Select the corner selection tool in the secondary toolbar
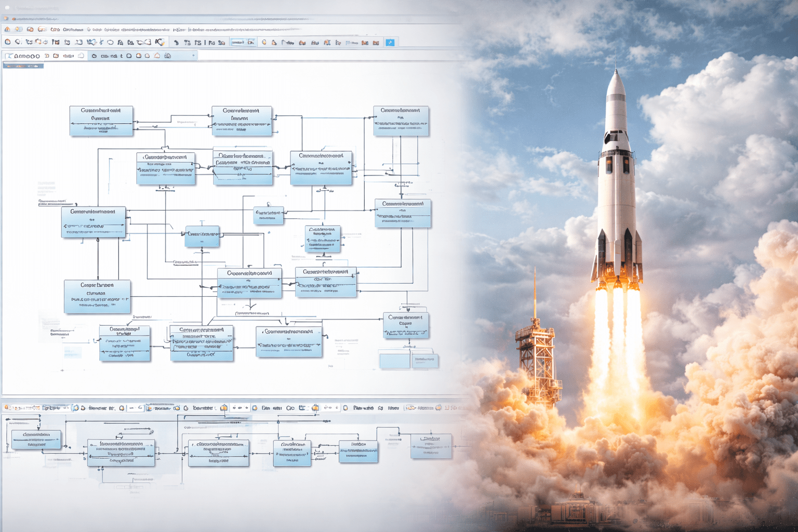This screenshot has height=532, width=798. [8, 56]
